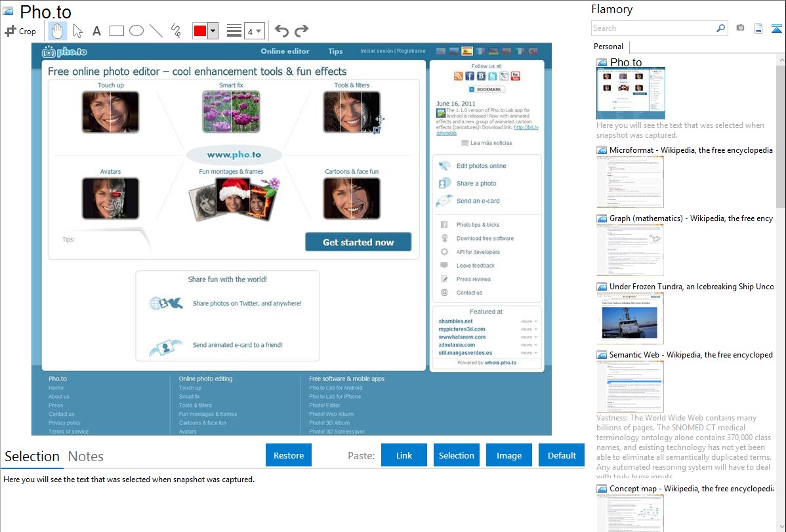Click Send an e-card link
Screen dimensions: 786x532
(x=478, y=201)
